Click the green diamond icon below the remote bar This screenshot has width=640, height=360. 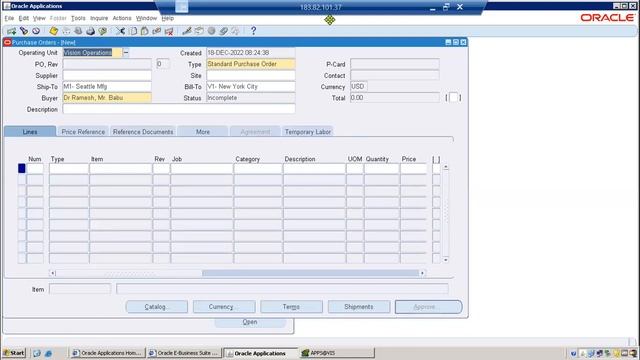click(x=330, y=20)
